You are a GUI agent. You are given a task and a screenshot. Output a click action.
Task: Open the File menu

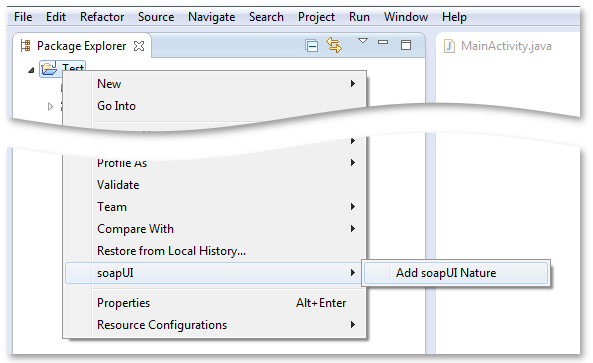[23, 17]
